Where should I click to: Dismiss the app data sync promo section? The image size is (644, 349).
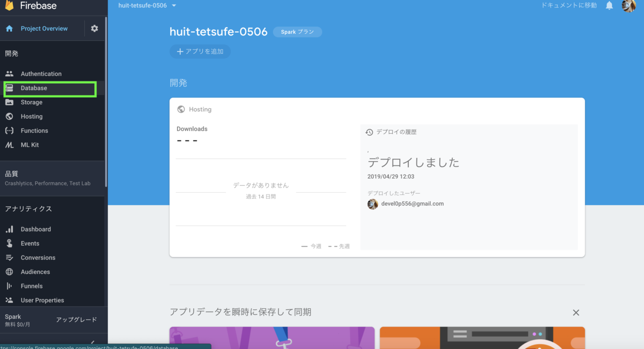(x=576, y=312)
